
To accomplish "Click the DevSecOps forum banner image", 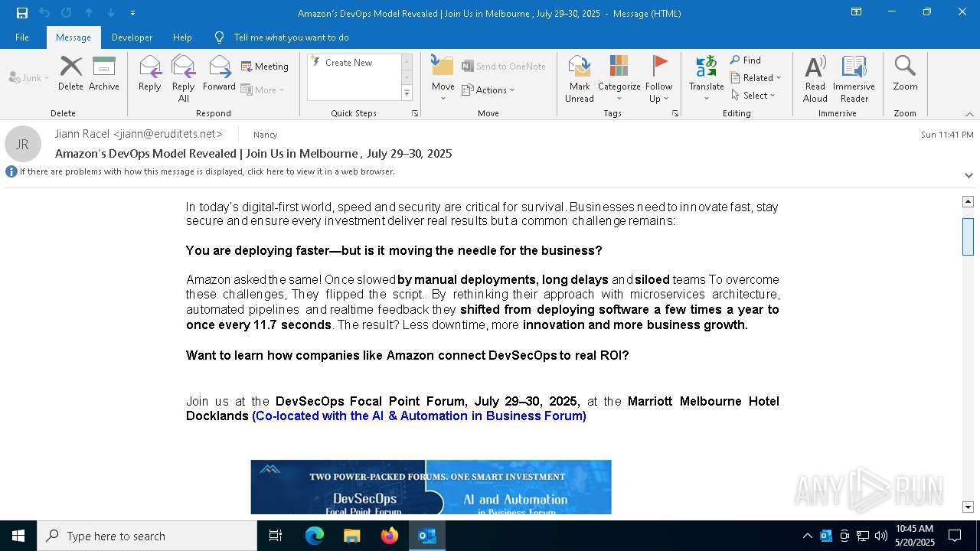I will tap(431, 487).
